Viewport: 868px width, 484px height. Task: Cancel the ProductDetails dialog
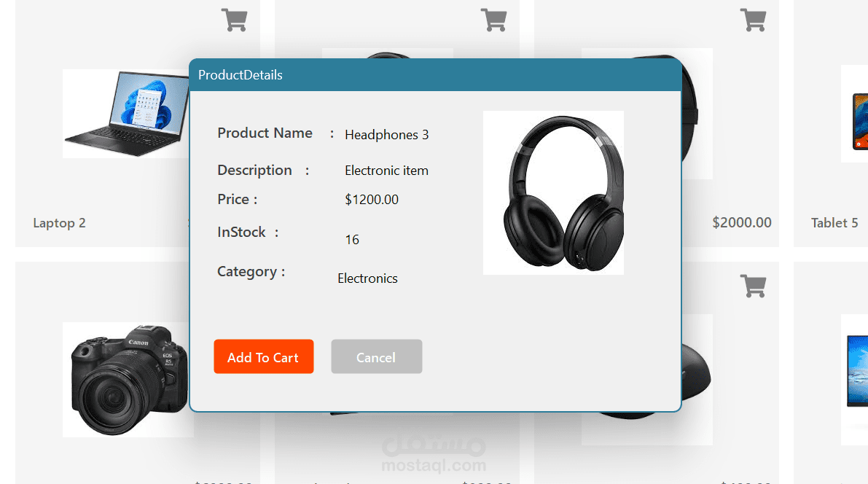(x=377, y=356)
